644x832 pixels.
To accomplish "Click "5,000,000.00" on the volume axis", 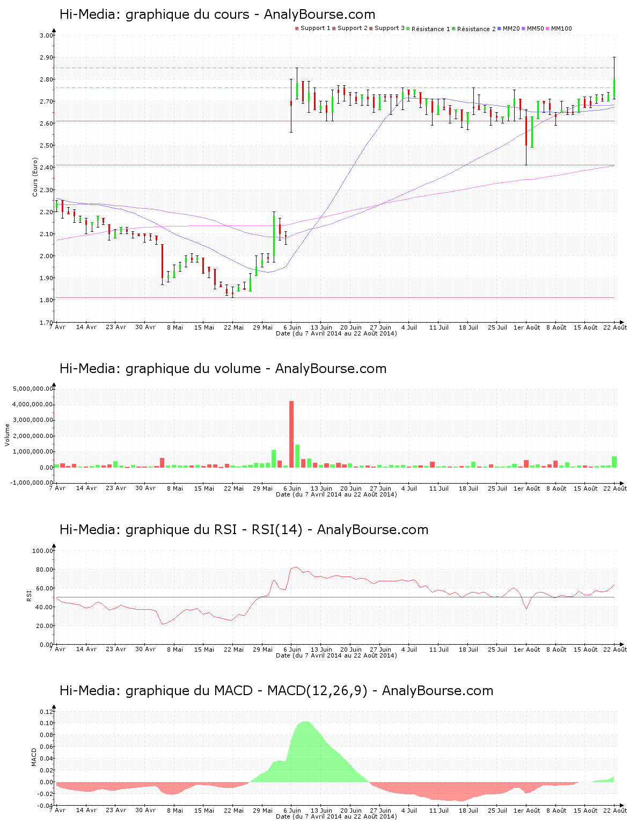I will click(x=33, y=389).
